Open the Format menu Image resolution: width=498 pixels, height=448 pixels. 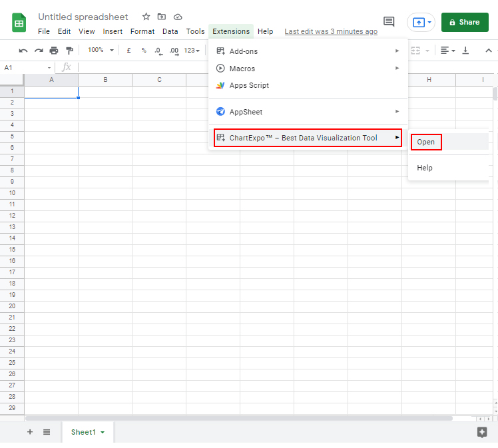(142, 31)
